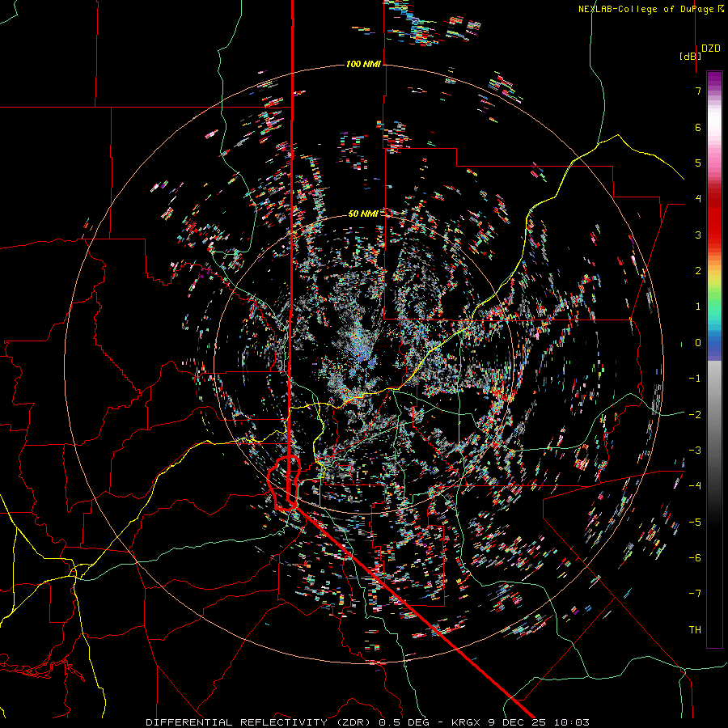The image size is (728, 728).
Task: Click the "DZD" legend heading
Action: pos(711,49)
